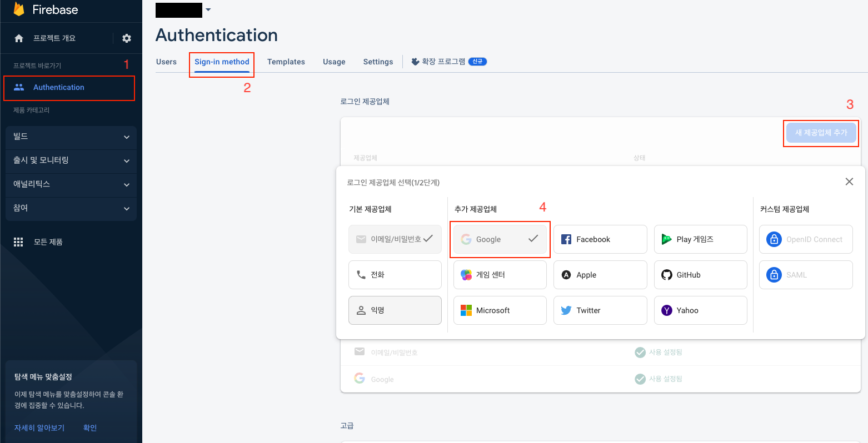Viewport: 868px width, 443px height.
Task: Open the 자세히 알아보기 link
Action: pyautogui.click(x=39, y=428)
